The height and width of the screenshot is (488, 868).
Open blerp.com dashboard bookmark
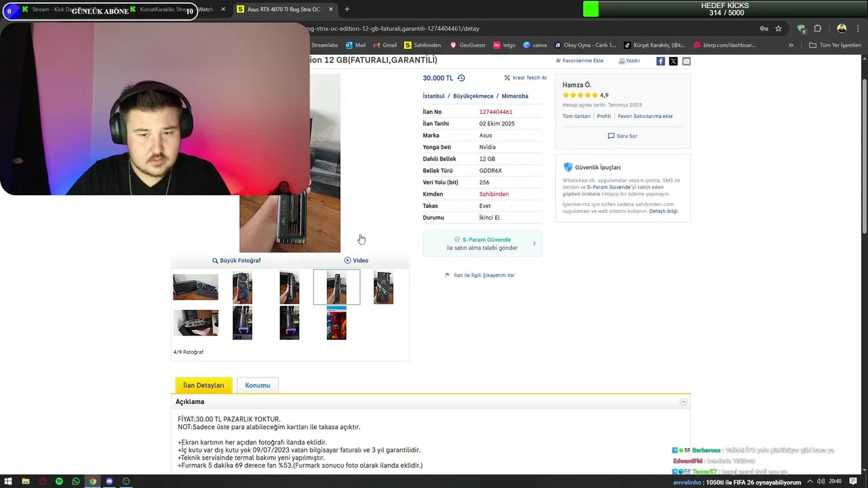[724, 45]
